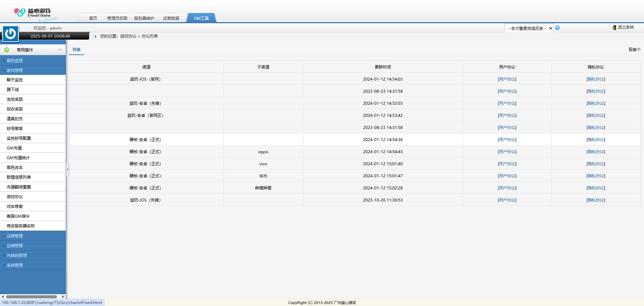Expand the 角色信息 sidebar section
The width and height of the screenshot is (644, 306).
coord(15,61)
